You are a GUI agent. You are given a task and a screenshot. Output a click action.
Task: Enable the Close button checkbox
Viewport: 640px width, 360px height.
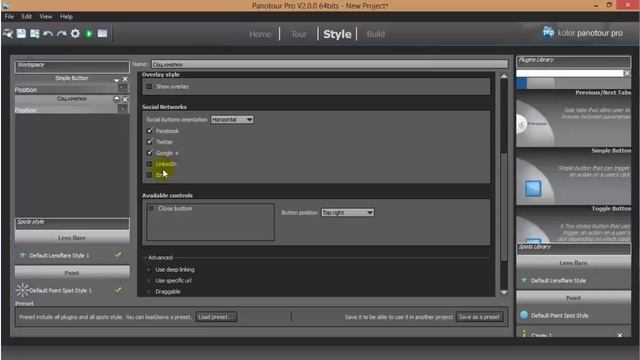click(151, 209)
